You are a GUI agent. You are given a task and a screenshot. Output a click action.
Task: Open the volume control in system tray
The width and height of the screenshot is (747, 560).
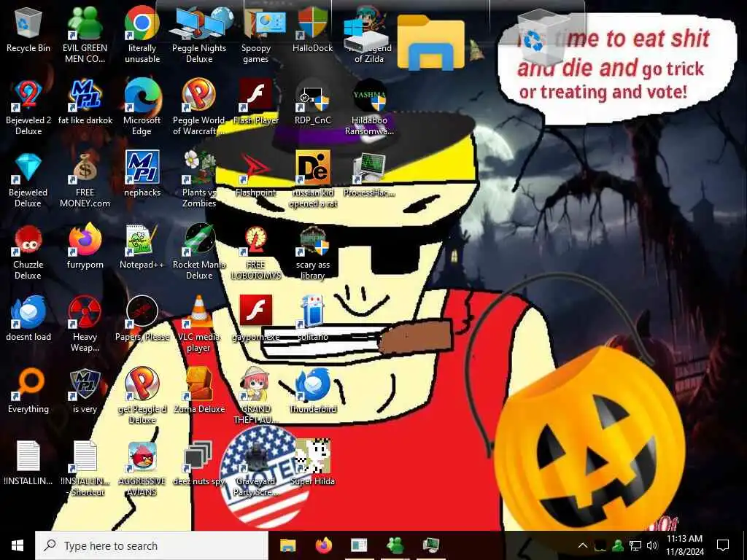652,545
